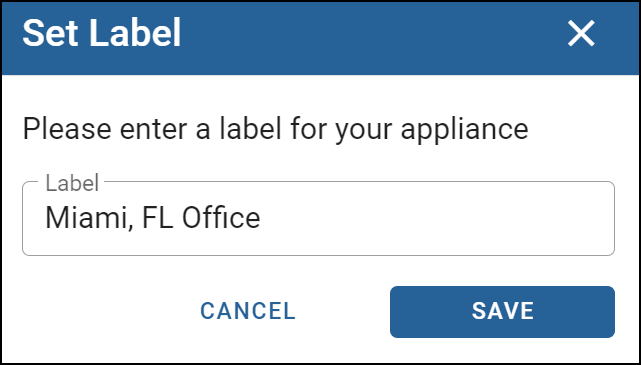Click the blue dialog header bar
The width and height of the screenshot is (641, 365).
320,38
